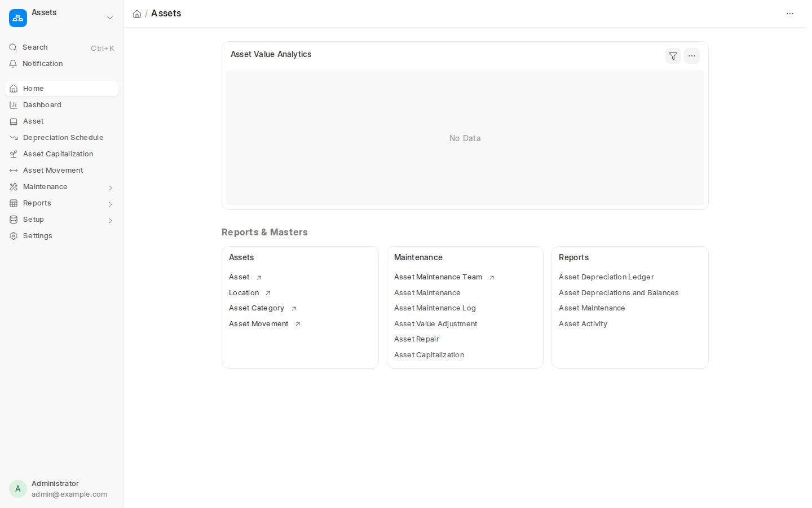Open the Dashboard sidebar item
The width and height of the screenshot is (812, 508).
pyautogui.click(x=61, y=105)
